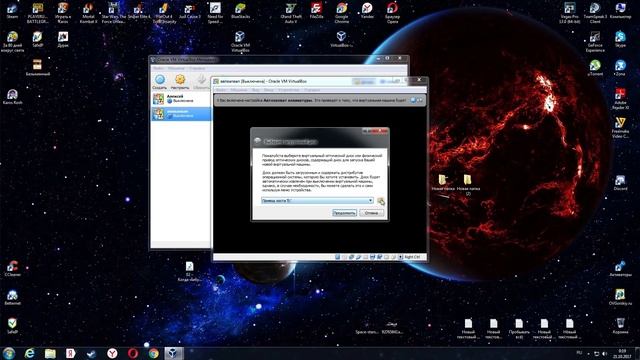Select first Новая папка folder on desktop
The width and height of the screenshot is (640, 360).
[x=443, y=182]
